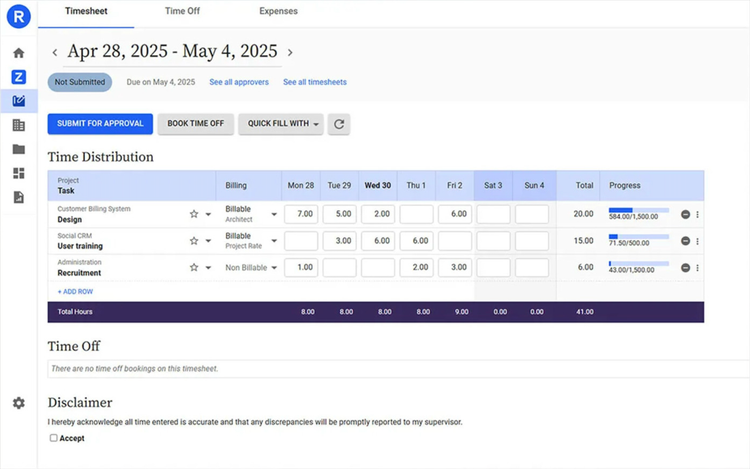
Task: Open Non Billable dropdown for Recruitment
Action: [x=274, y=268]
